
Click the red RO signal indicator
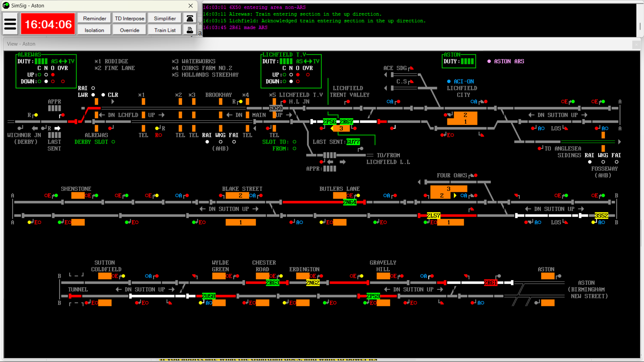[x=158, y=135]
